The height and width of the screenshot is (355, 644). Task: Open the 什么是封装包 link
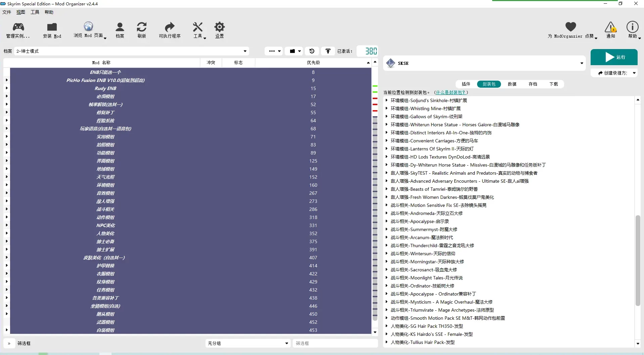pyautogui.click(x=451, y=92)
